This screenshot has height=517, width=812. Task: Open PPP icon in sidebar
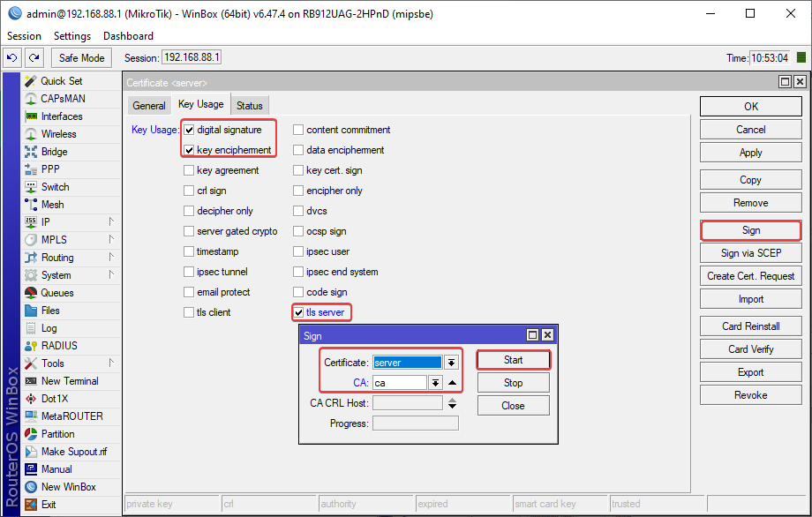click(31, 169)
